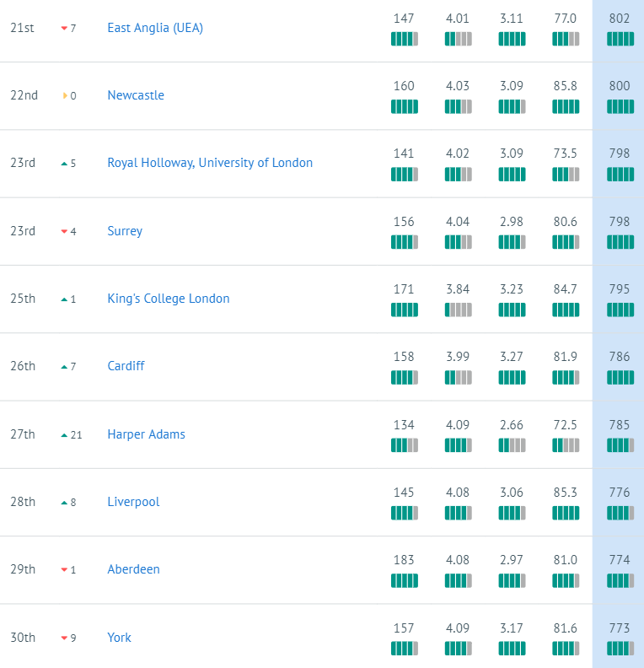This screenshot has width=644, height=668.
Task: Click the bar indicator under Cardiff 3.99
Action: [x=458, y=377]
